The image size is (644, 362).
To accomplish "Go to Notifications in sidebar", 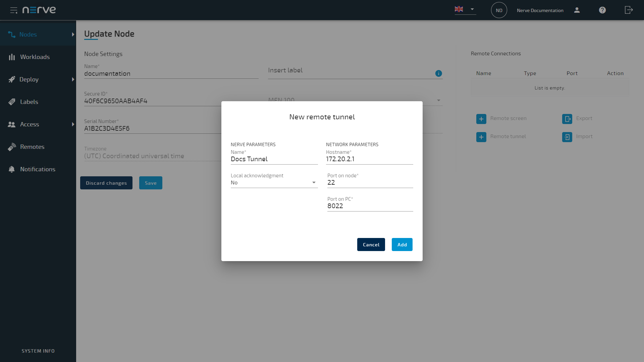I will point(38,169).
